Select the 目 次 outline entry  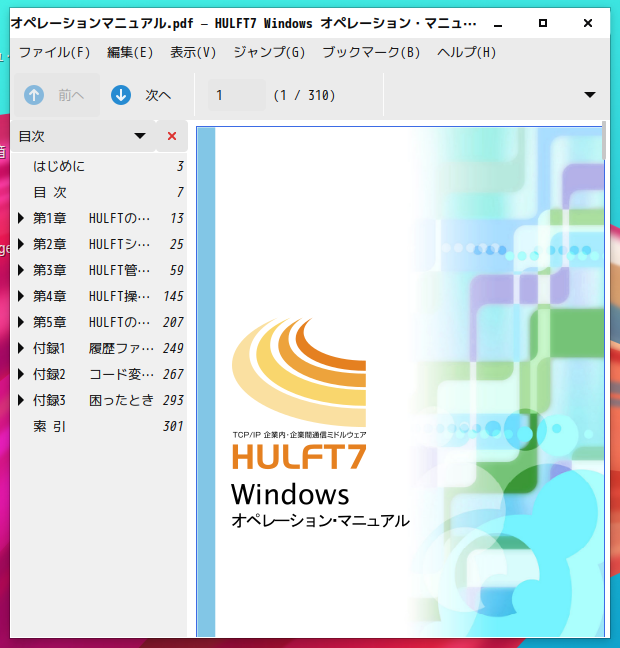pos(50,192)
